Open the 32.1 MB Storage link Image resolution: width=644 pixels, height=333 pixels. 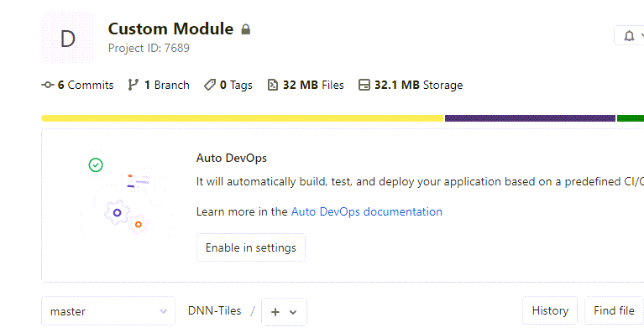411,85
